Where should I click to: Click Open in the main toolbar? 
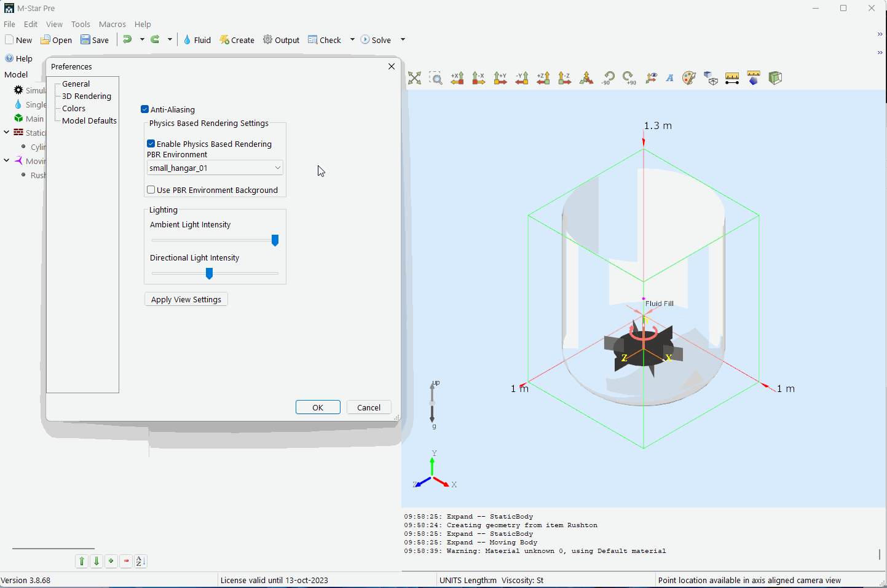click(x=56, y=40)
